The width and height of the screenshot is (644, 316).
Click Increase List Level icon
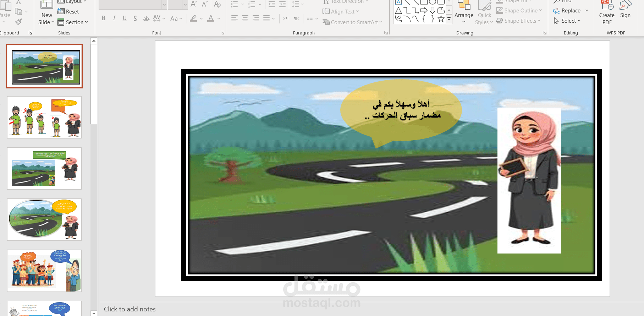pos(282,4)
